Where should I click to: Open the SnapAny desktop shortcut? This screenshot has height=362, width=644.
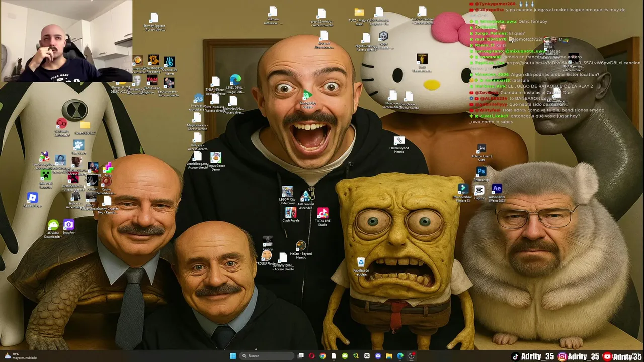[x=69, y=227]
